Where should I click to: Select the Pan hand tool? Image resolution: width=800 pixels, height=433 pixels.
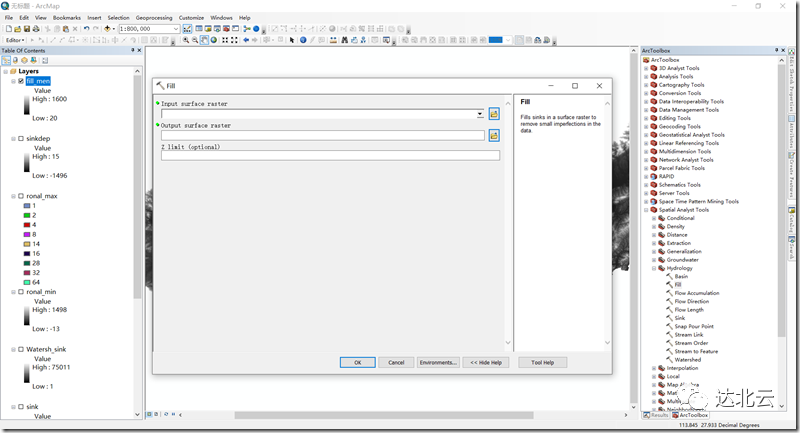tap(204, 40)
